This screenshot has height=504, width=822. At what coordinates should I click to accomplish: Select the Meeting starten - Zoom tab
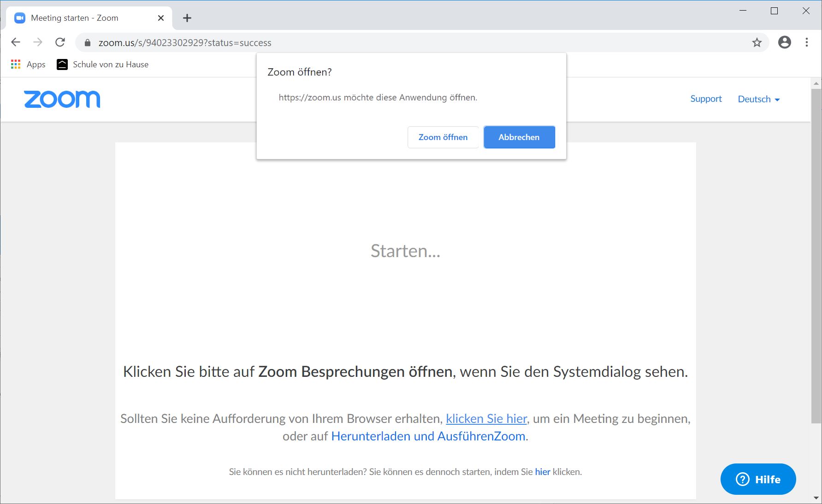(x=89, y=18)
